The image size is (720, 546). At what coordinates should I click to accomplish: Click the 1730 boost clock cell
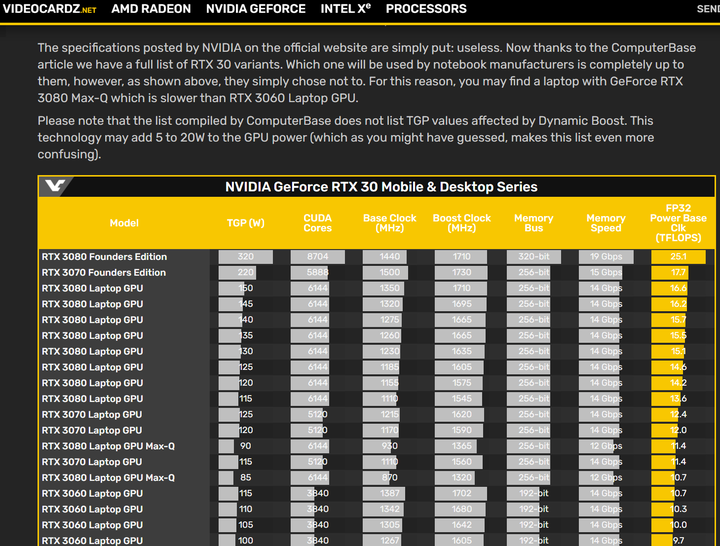(x=461, y=272)
